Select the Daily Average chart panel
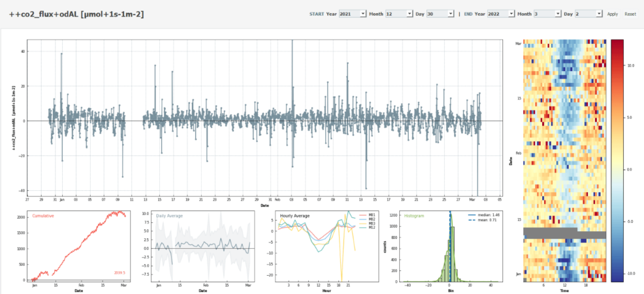 coord(203,246)
